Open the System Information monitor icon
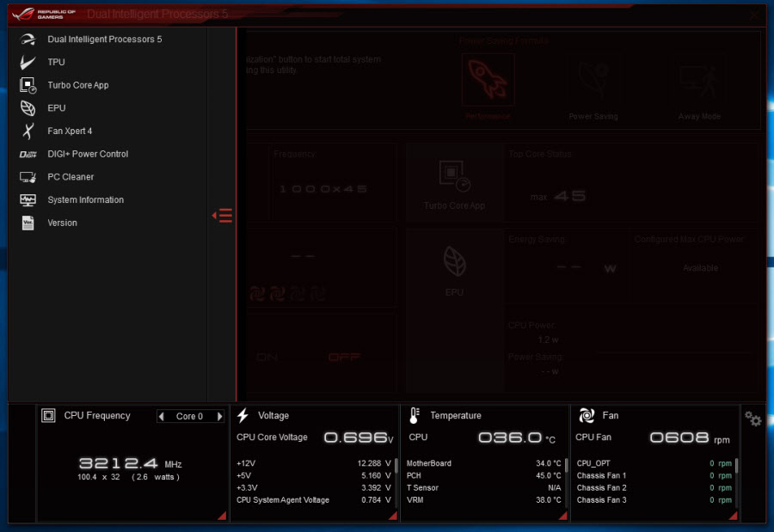The height and width of the screenshot is (532, 774). [28, 200]
